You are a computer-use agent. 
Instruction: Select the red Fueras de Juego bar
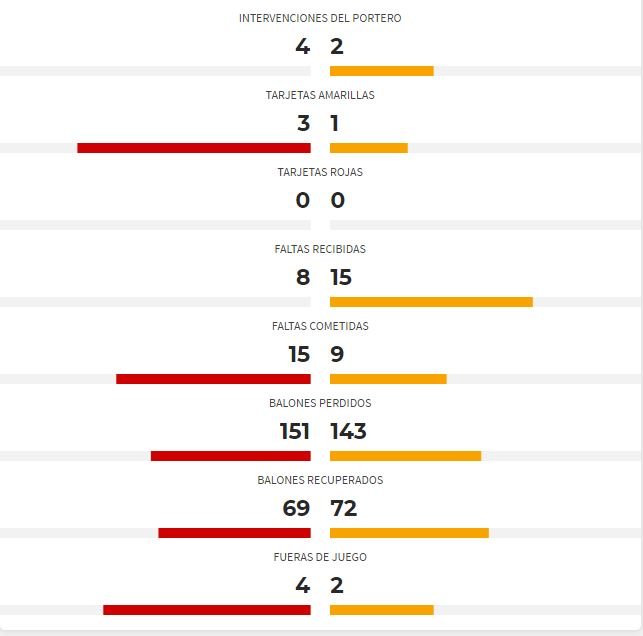(x=207, y=610)
